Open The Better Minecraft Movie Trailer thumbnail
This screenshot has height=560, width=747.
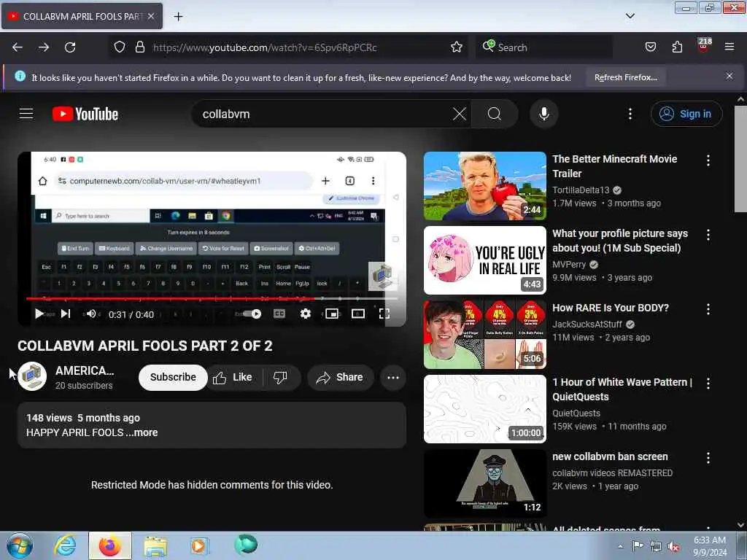485,186
